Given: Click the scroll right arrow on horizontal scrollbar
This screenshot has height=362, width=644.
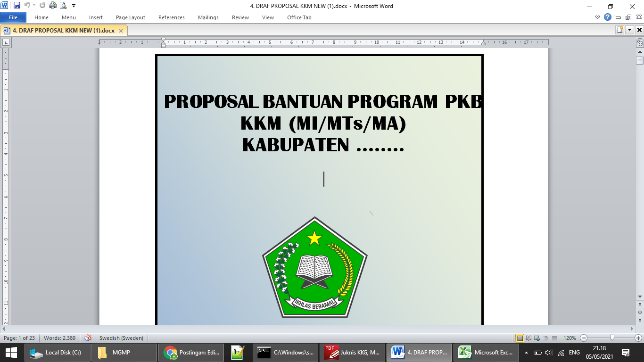Looking at the screenshot, I should [632, 329].
